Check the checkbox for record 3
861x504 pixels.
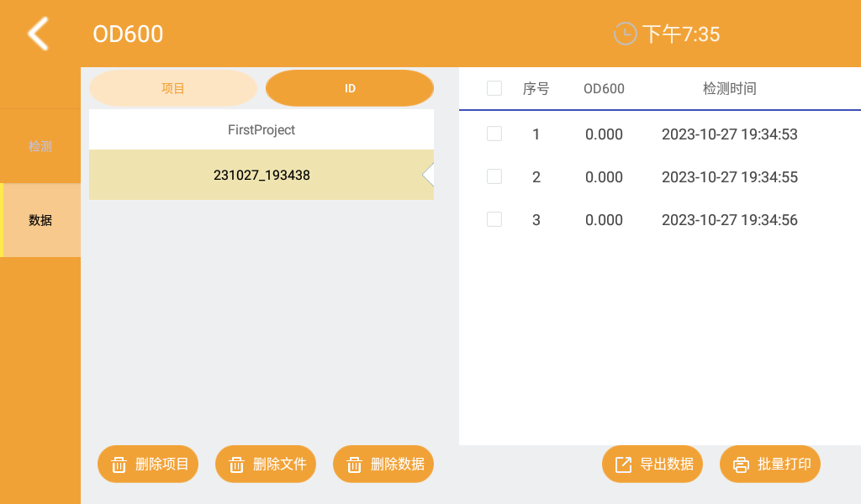click(x=494, y=220)
